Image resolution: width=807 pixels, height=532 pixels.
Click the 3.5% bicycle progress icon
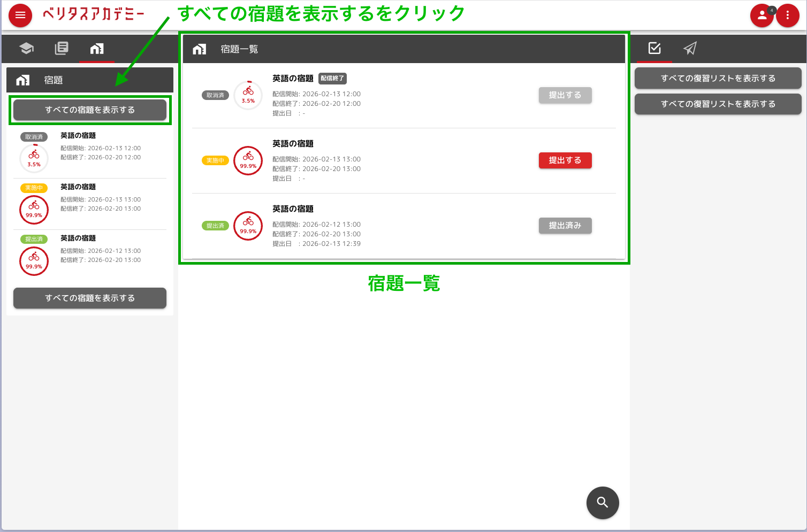click(248, 95)
